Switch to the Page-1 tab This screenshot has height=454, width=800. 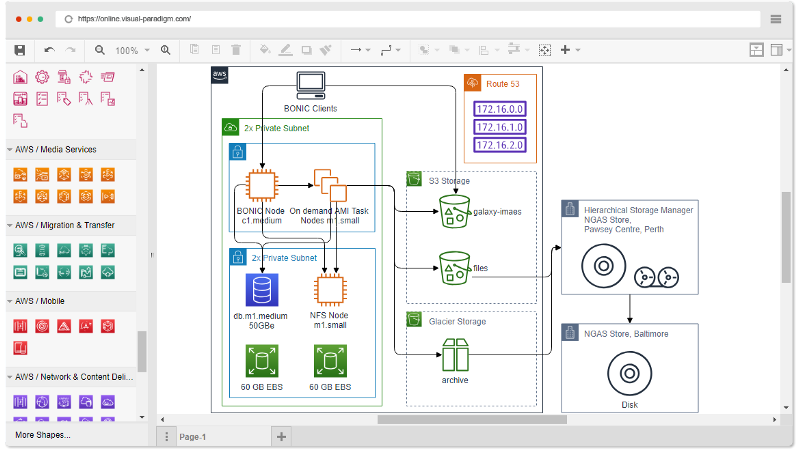point(192,437)
